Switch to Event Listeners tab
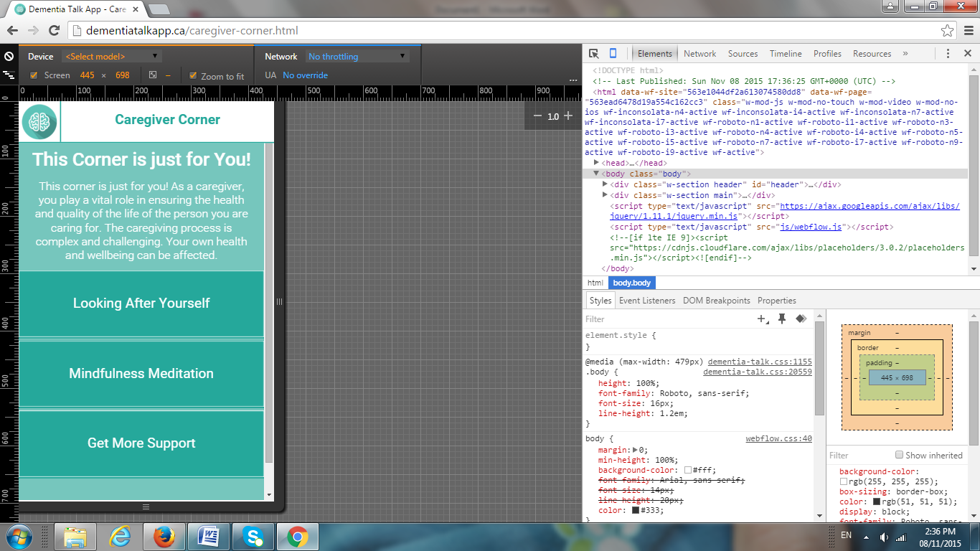Viewport: 980px width, 551px height. click(x=647, y=301)
